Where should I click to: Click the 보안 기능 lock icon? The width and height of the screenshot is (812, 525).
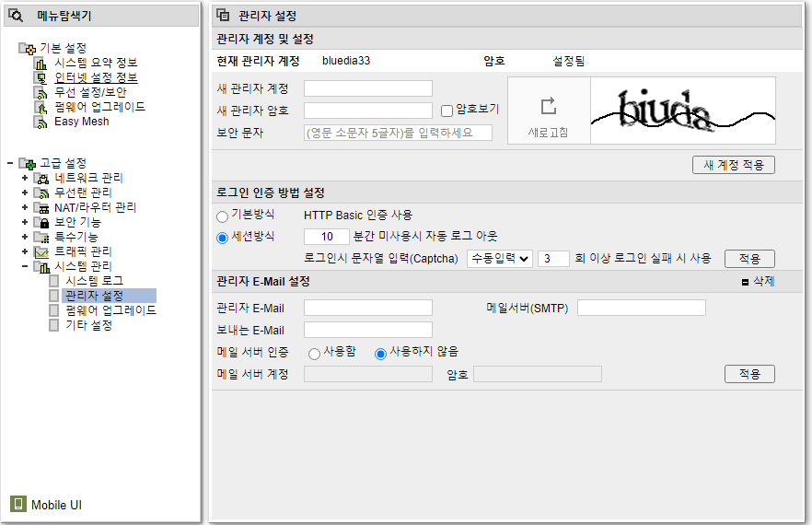pos(41,223)
